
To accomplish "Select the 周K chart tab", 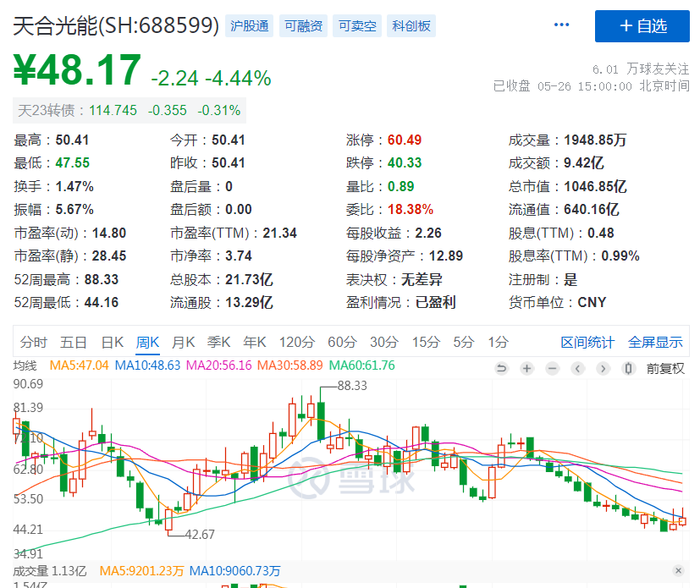I will (x=147, y=342).
